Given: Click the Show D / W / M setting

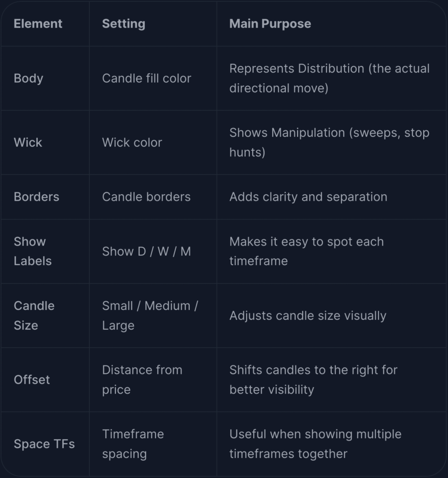Looking at the screenshot, I should pos(147,252).
